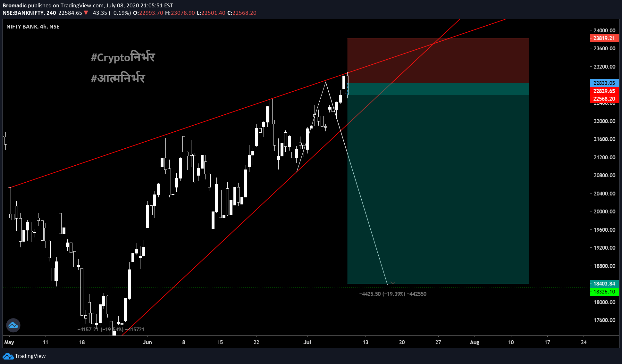
Task: Click the green profit zone of short position
Action: pyautogui.click(x=438, y=183)
